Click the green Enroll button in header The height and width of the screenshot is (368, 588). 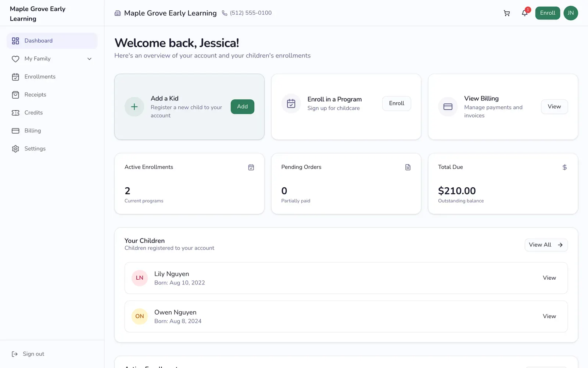click(x=548, y=13)
